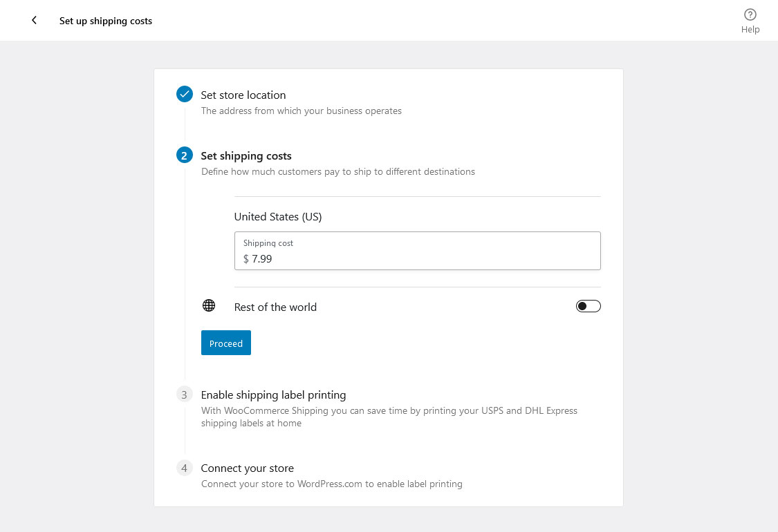
Task: Click 'Define how much customers pay' description
Action: (338, 171)
